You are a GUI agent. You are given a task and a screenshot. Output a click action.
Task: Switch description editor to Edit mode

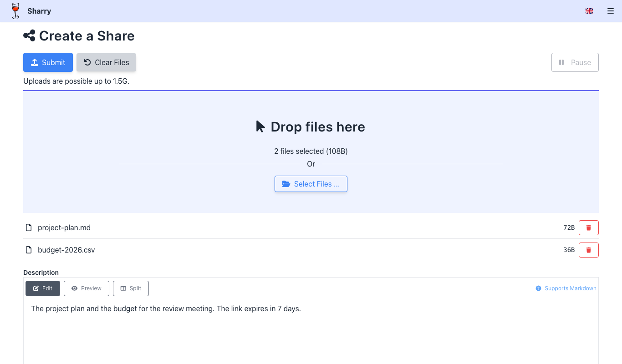(43, 288)
